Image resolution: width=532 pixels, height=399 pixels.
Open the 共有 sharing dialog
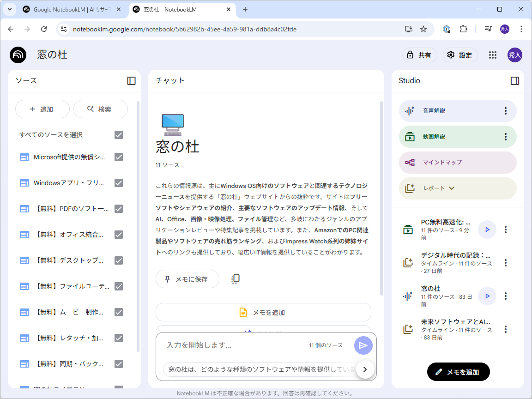click(419, 55)
